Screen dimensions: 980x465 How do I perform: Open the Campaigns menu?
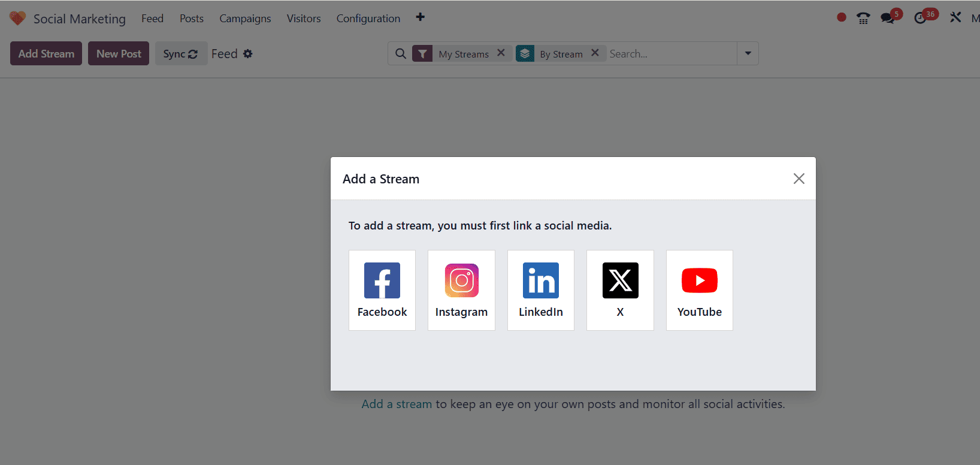tap(245, 19)
